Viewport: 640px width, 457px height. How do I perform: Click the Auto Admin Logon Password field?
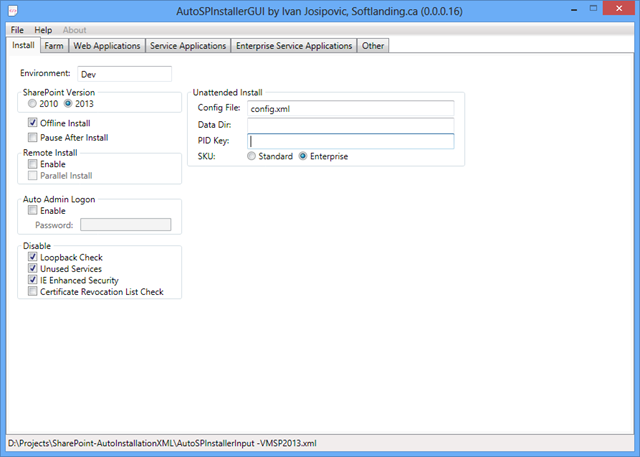[x=126, y=224]
